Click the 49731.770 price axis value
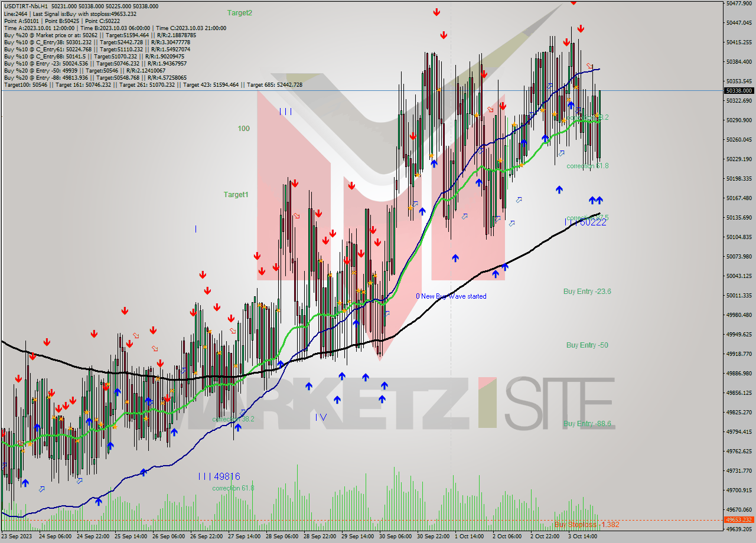This screenshot has width=756, height=543. [739, 471]
